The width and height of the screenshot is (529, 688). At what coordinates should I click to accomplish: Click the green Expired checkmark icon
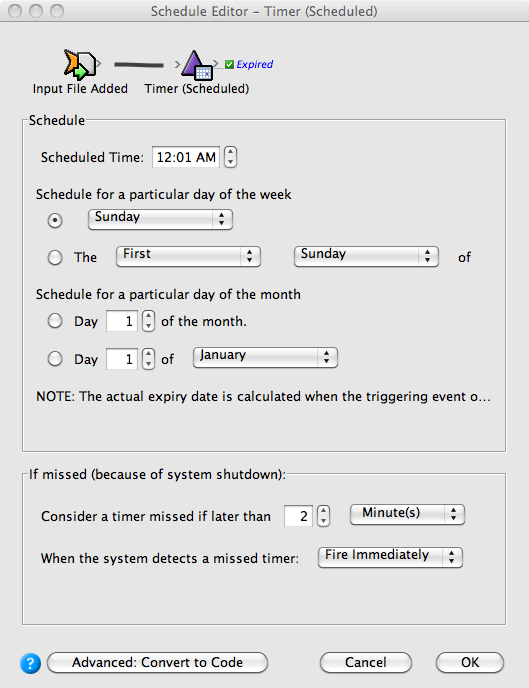(229, 64)
